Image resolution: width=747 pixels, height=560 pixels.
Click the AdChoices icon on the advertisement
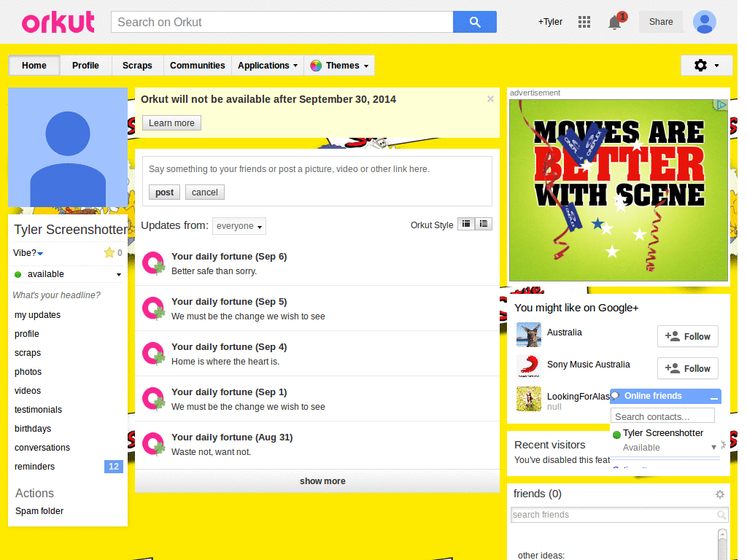(721, 105)
